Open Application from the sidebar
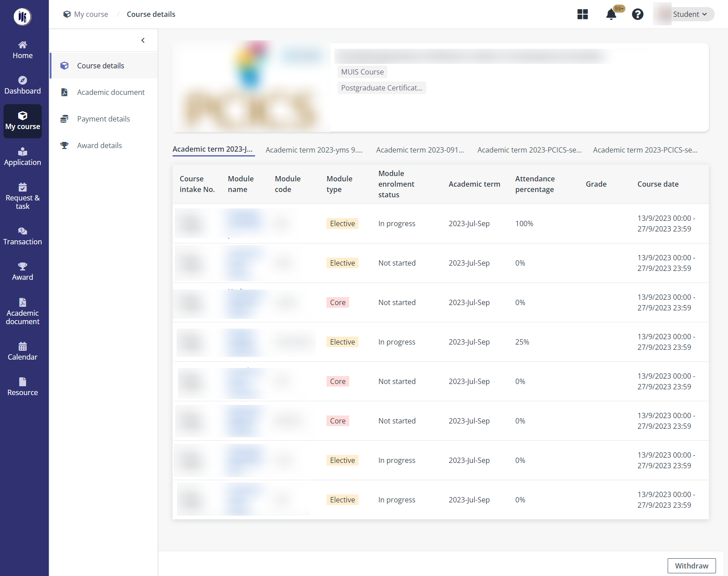728x576 pixels. point(23,157)
